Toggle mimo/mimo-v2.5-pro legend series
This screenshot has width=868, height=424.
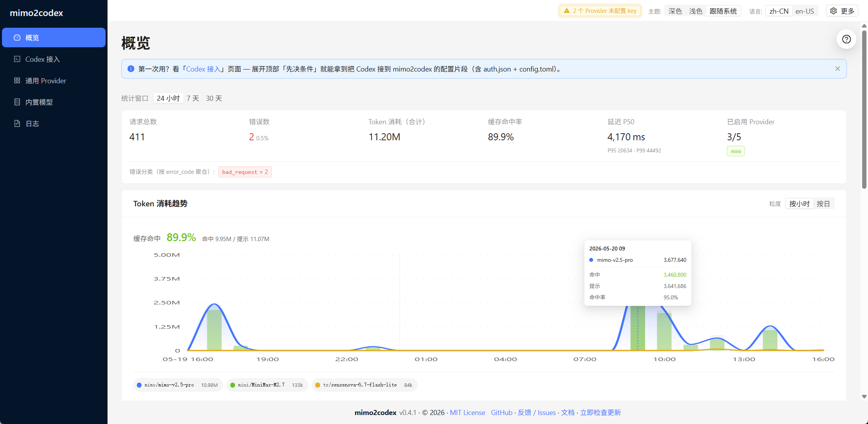click(x=178, y=385)
